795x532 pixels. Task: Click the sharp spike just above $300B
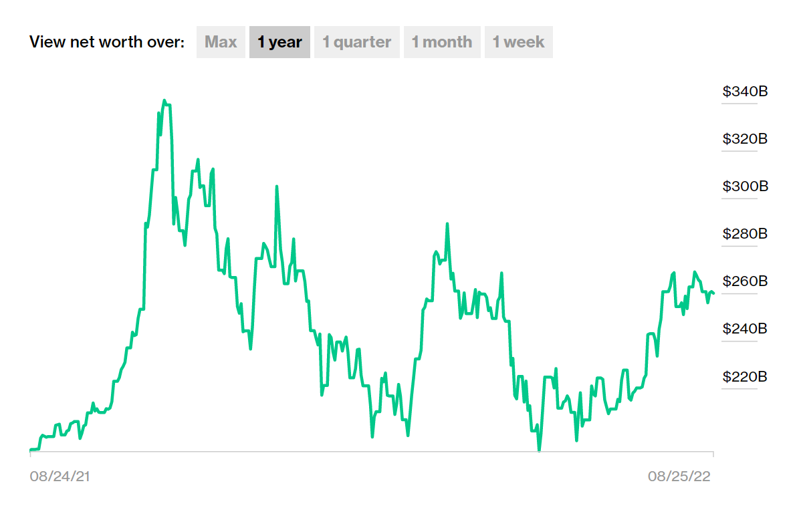[277, 187]
